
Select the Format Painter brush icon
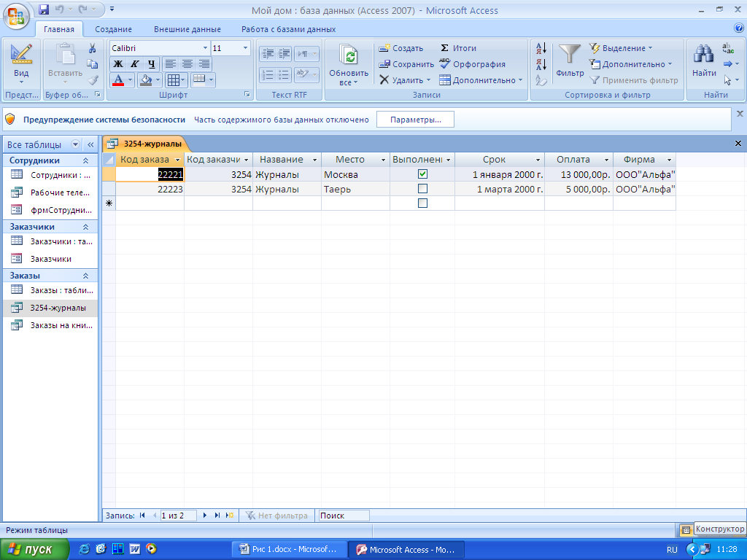pos(93,80)
